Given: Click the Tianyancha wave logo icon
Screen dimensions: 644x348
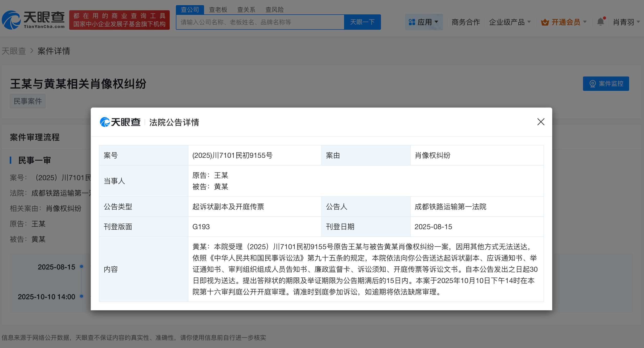Looking at the screenshot, I should [x=12, y=20].
